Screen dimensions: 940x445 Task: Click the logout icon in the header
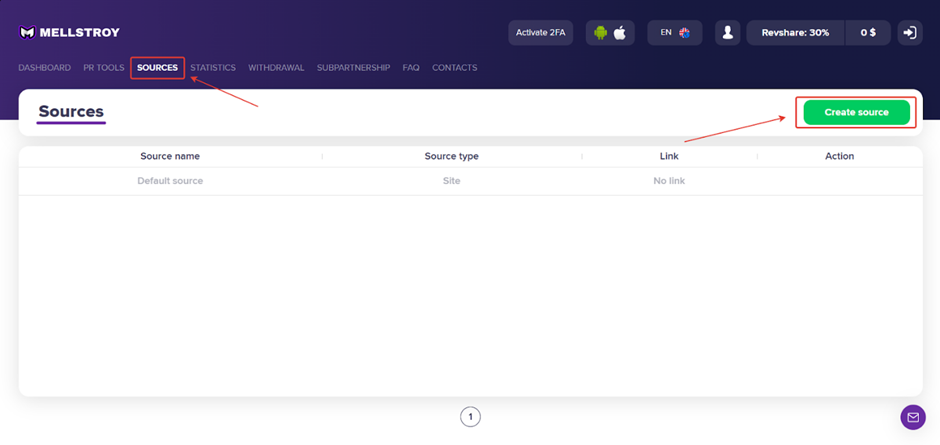point(909,33)
